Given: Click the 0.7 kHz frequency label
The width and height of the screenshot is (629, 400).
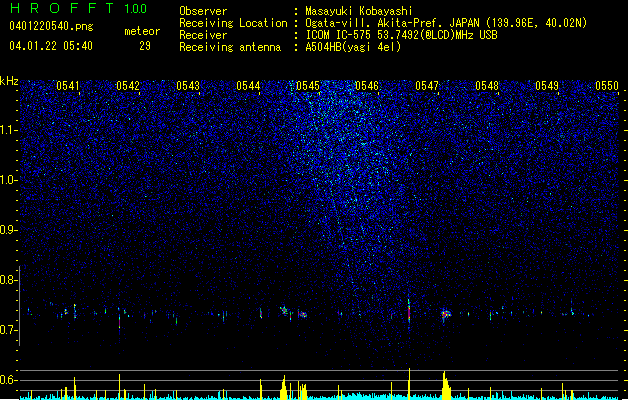Looking at the screenshot, I should [x=8, y=330].
